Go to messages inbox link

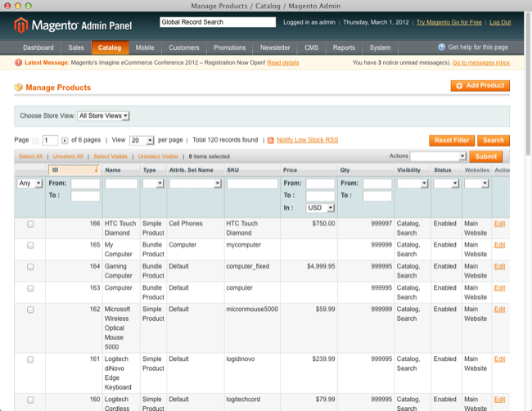(481, 63)
